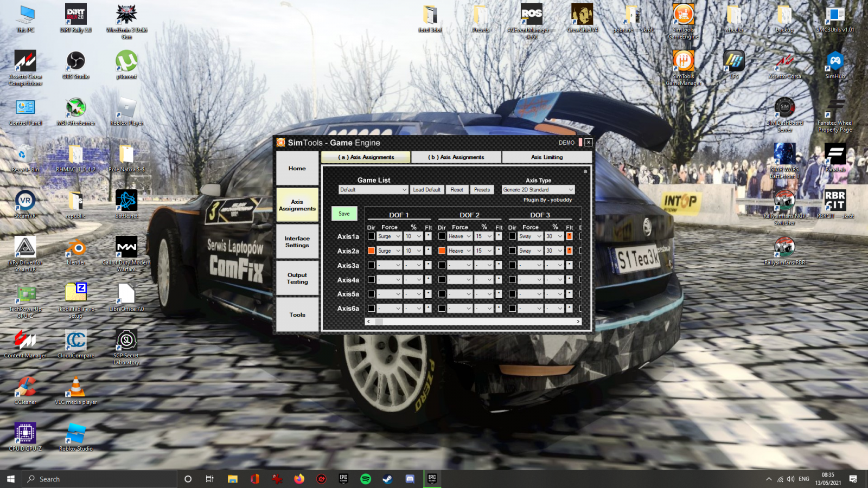The image size is (868, 488).
Task: Launch CloudCompare desktop shortcut
Action: (76, 344)
